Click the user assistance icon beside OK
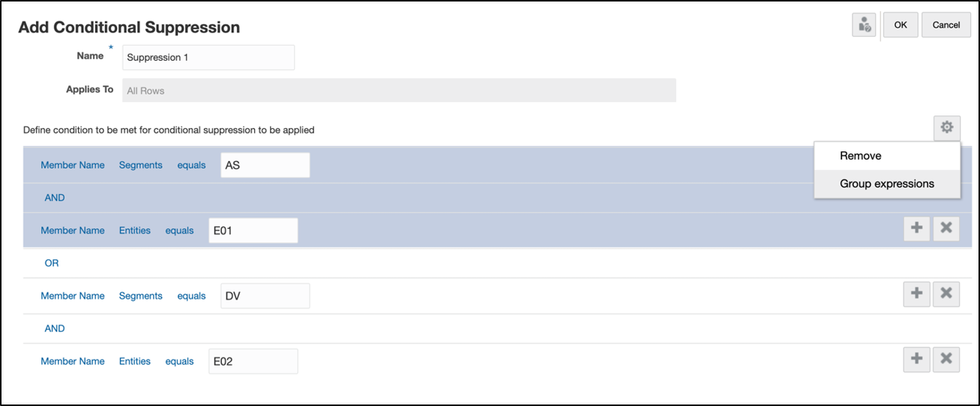Viewport: 980px width, 406px height. point(865,25)
